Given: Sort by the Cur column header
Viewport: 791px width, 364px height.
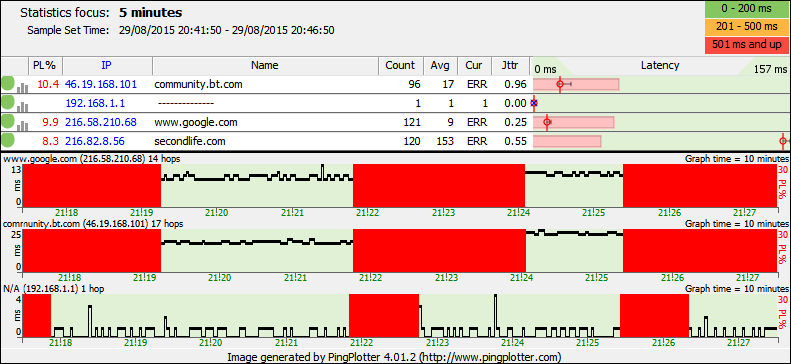Looking at the screenshot, I should [474, 65].
